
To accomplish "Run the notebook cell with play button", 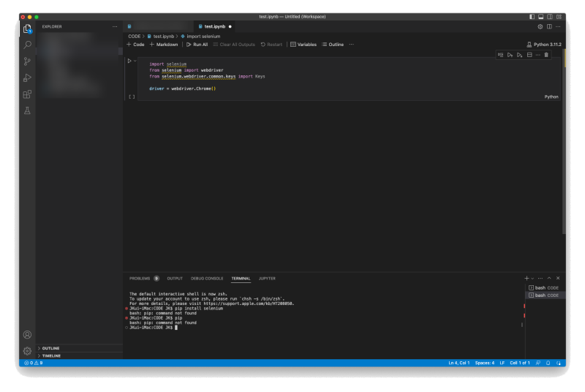I will (x=129, y=61).
